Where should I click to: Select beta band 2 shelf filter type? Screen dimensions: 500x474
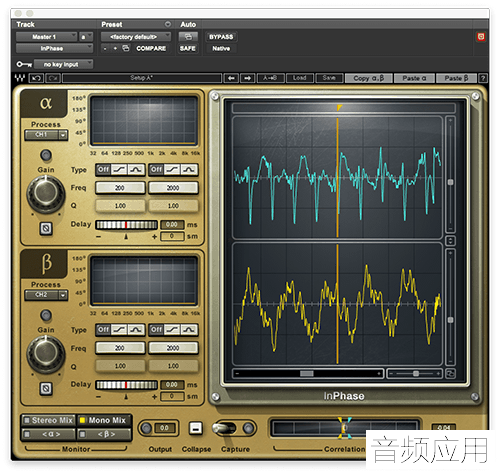click(x=172, y=330)
